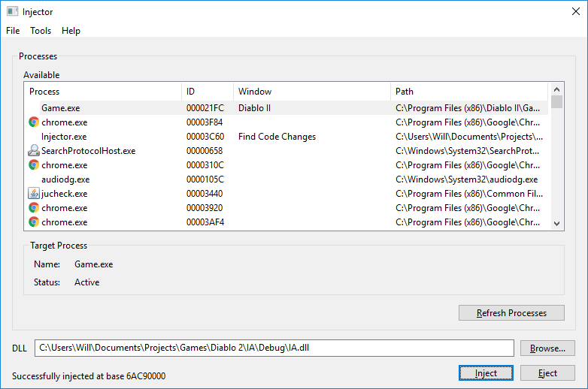
Task: Open the Help menu
Action: (71, 31)
